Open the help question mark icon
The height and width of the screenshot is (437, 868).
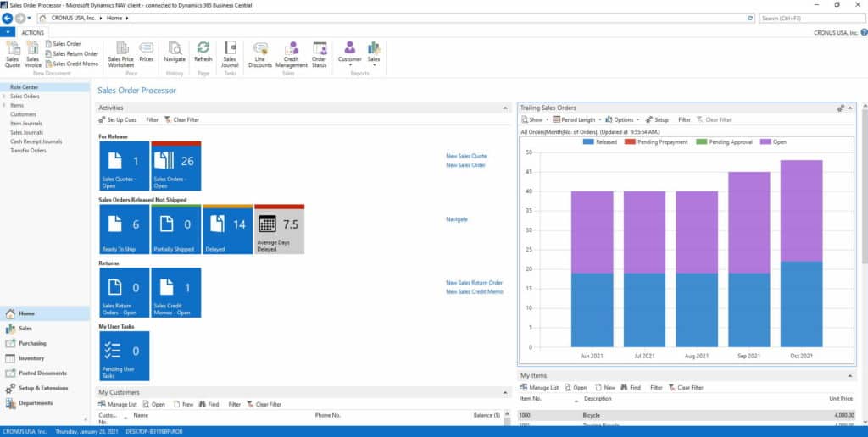(864, 33)
